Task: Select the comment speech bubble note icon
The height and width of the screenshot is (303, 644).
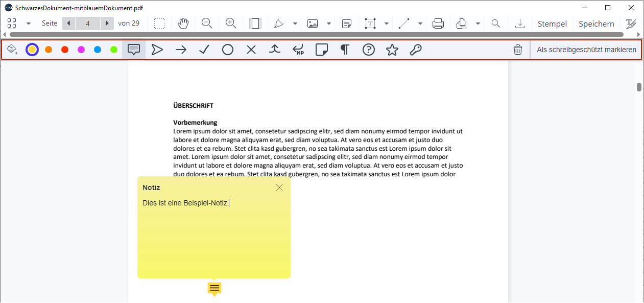Action: [x=134, y=50]
